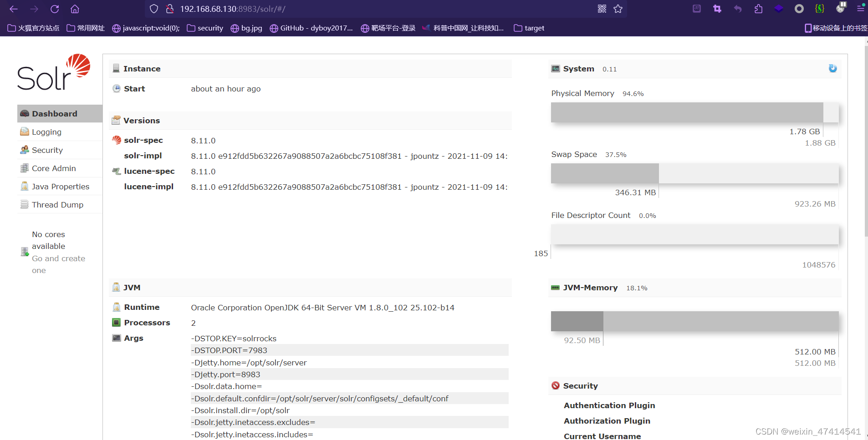
Task: Open the Thread Dump page
Action: pyautogui.click(x=57, y=204)
